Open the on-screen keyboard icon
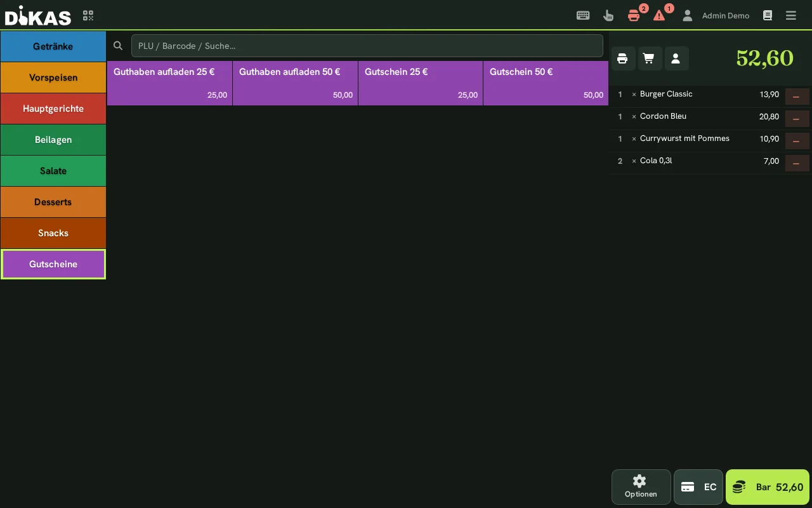The width and height of the screenshot is (812, 508). pos(583,15)
